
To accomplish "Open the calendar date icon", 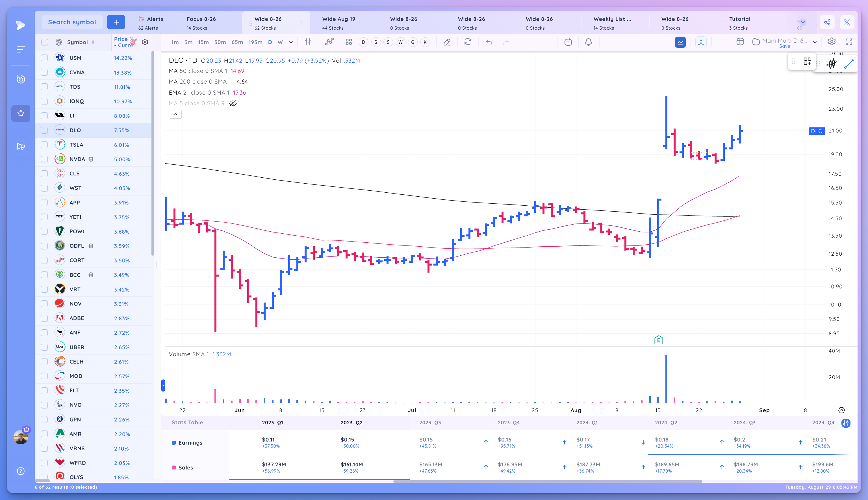I will pos(568,42).
